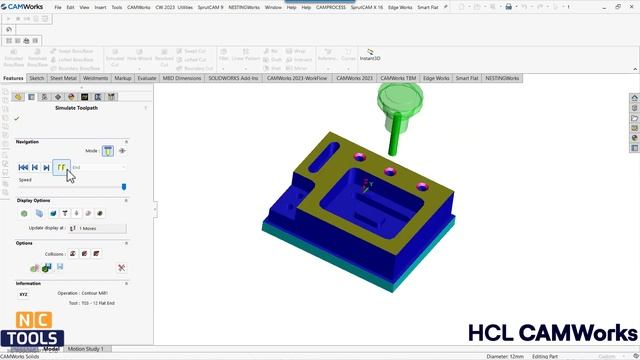The width and height of the screenshot is (640, 360).
Task: Open the PropertyManager tab icon
Action: [31, 97]
